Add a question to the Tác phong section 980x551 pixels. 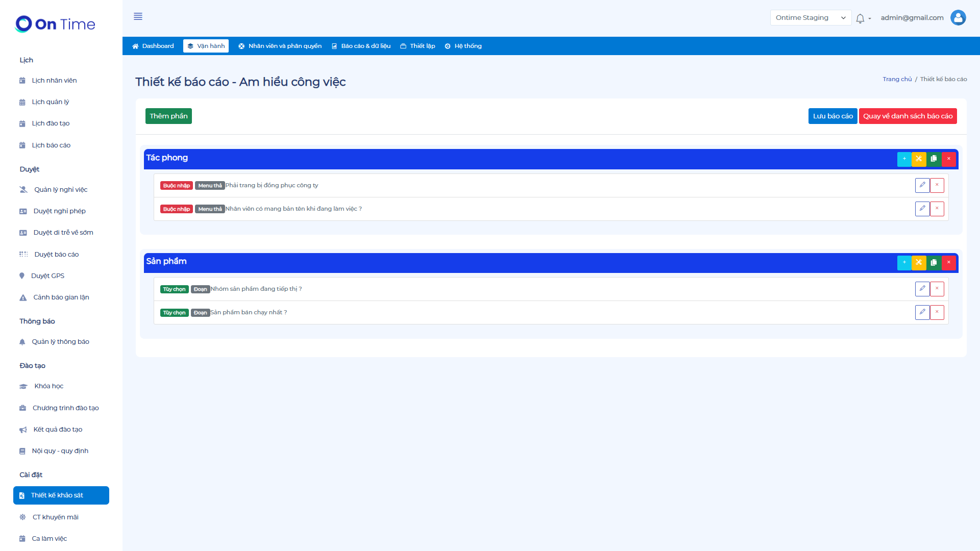(904, 159)
